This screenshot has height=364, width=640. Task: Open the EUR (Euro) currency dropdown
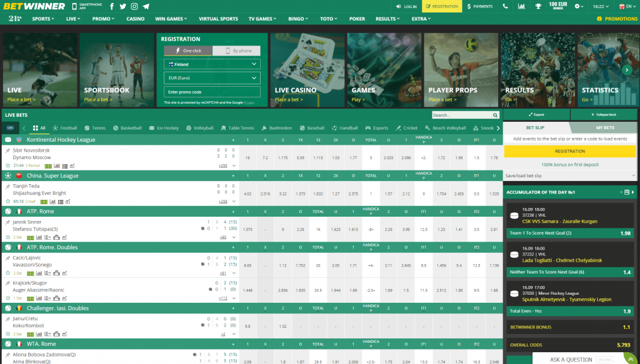(212, 78)
